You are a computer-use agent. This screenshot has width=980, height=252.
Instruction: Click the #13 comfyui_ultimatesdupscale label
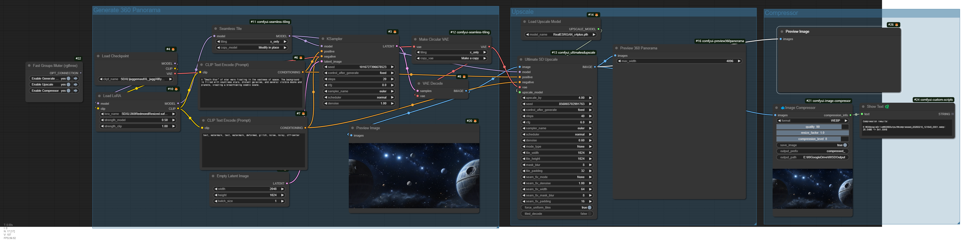tap(573, 52)
